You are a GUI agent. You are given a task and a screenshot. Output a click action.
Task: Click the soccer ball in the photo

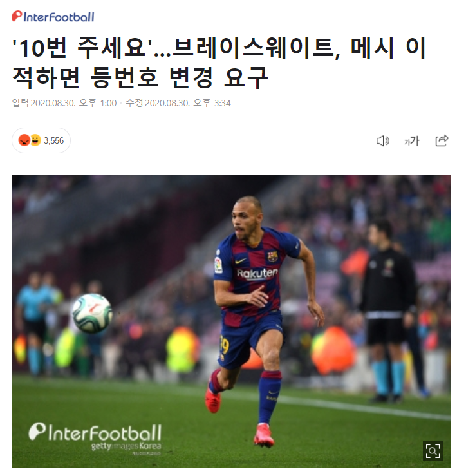[92, 313]
